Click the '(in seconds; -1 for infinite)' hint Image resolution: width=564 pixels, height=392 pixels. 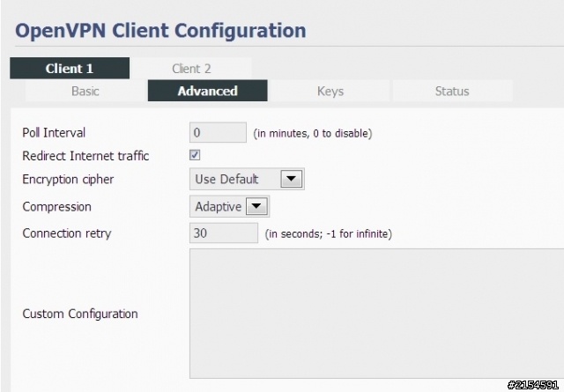click(329, 233)
